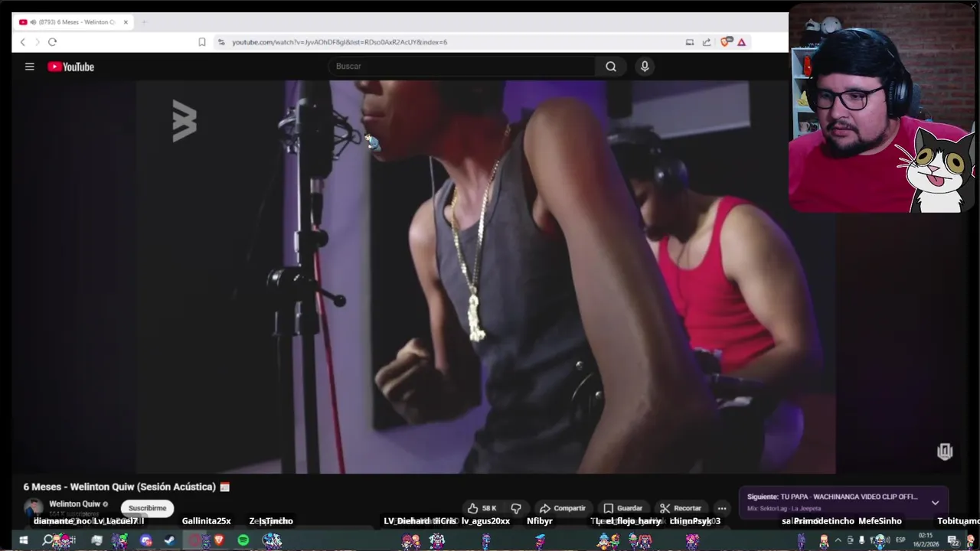Open Brave Rewards triangle icon
Viewport: 980px width, 551px height.
742,42
